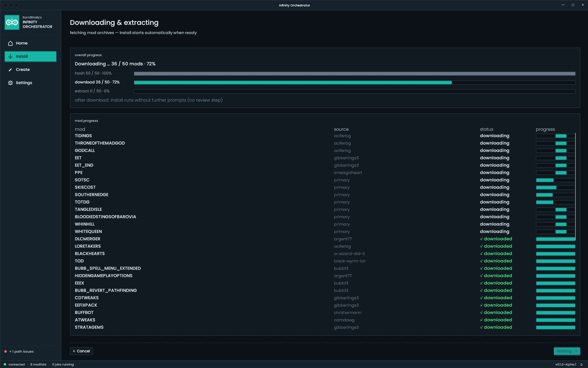Screen dimensions: 588x368
Task: Select the ATWEAKS mod name
Action: click(x=85, y=320)
